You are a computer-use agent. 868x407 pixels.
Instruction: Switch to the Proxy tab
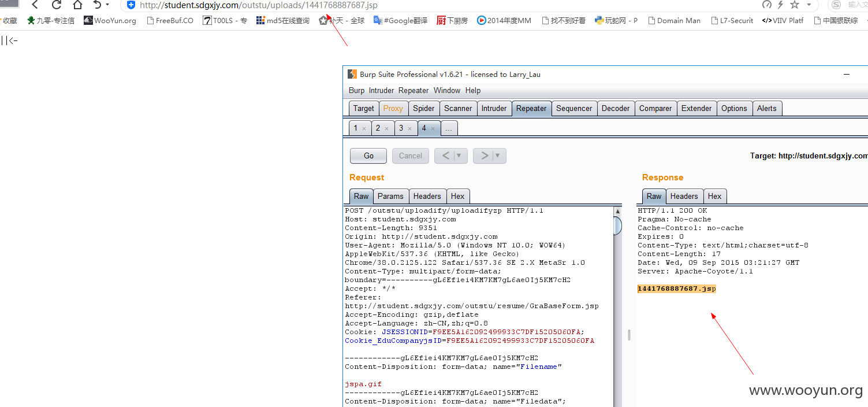[393, 108]
